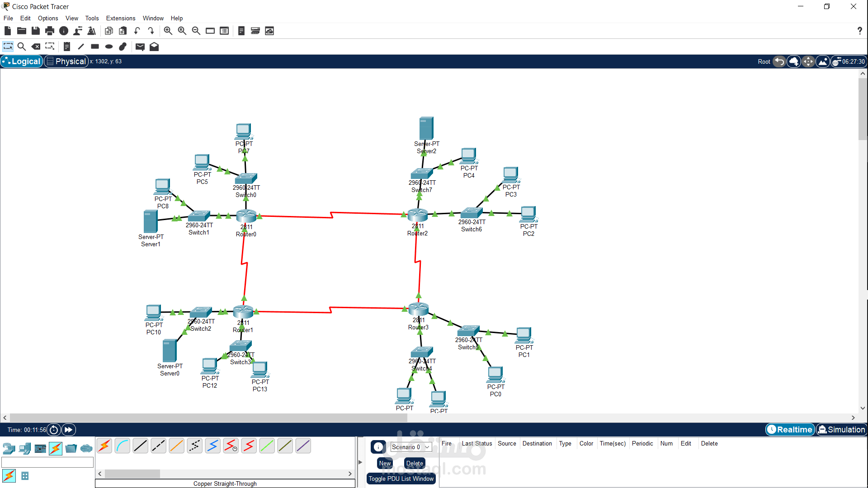This screenshot has height=488, width=868.
Task: Click Toggle PDU List Window
Action: point(401,479)
